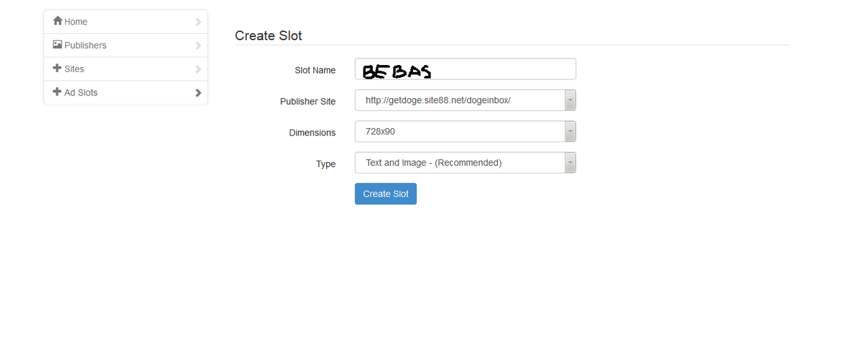Open the Dimensions 728x90 dropdown arrow

click(x=570, y=131)
